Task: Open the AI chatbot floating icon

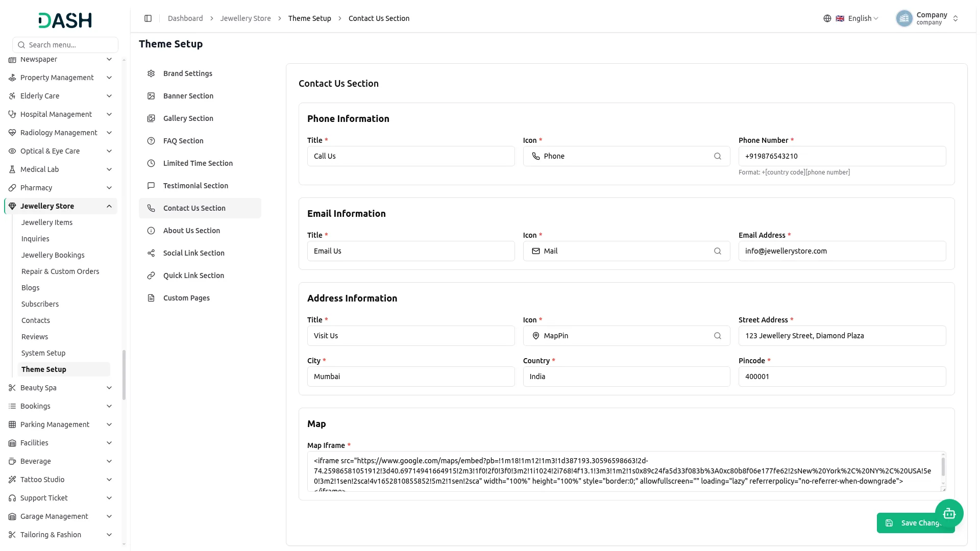Action: [x=949, y=513]
